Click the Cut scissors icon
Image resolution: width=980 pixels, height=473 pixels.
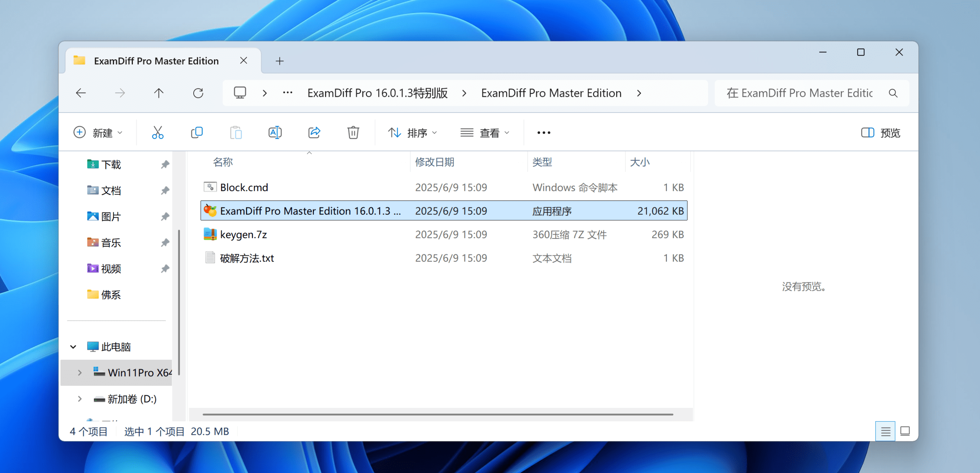[x=157, y=133]
